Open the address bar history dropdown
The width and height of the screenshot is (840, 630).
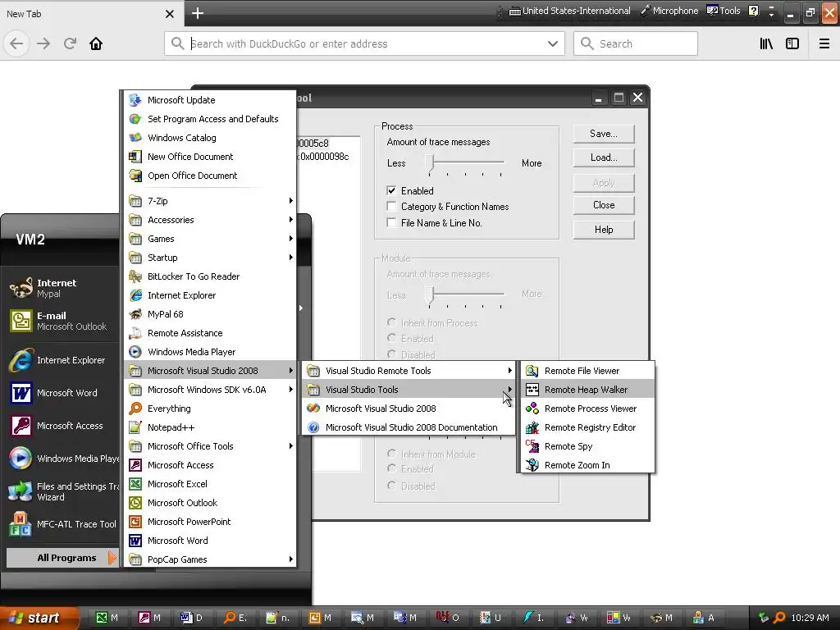[553, 44]
